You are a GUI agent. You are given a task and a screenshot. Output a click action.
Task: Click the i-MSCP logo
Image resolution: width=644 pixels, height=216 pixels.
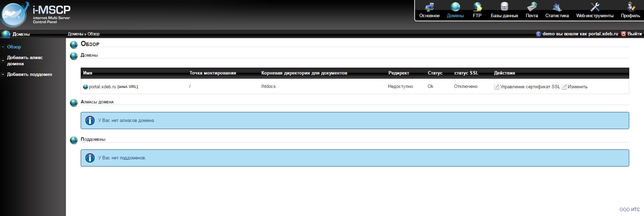[x=36, y=14]
